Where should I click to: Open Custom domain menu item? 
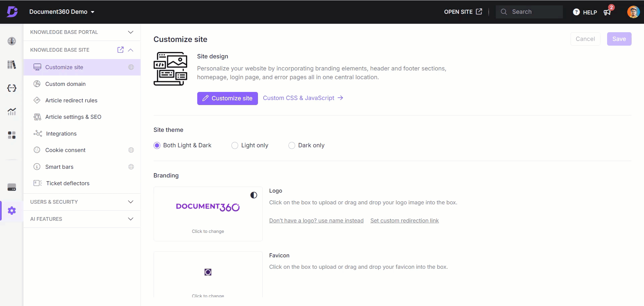coord(82,84)
